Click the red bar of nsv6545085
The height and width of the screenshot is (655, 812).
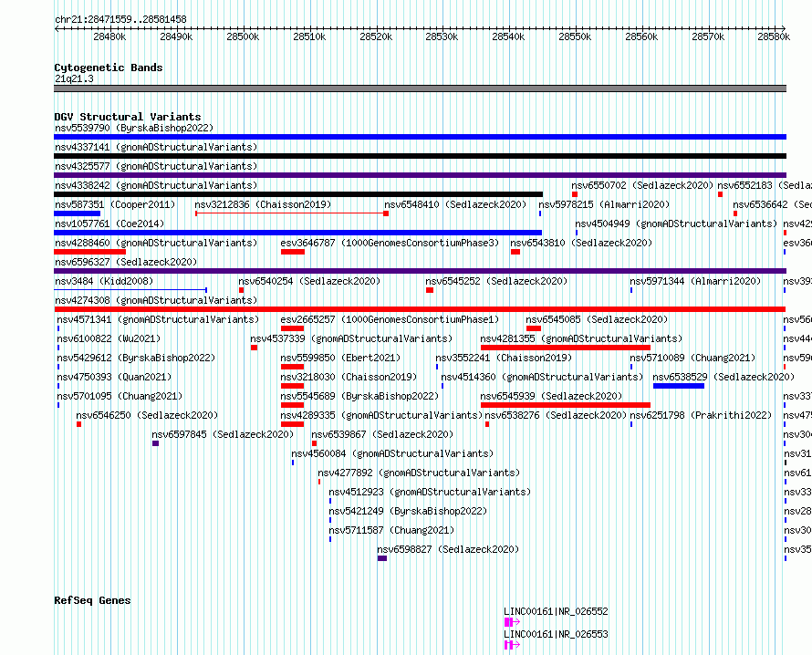point(534,328)
